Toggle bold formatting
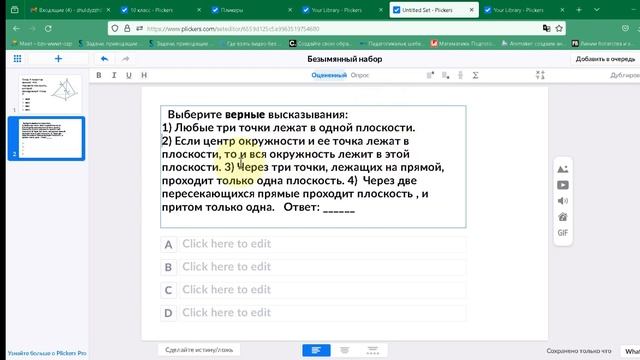This screenshot has height=360, width=640. [98, 75]
